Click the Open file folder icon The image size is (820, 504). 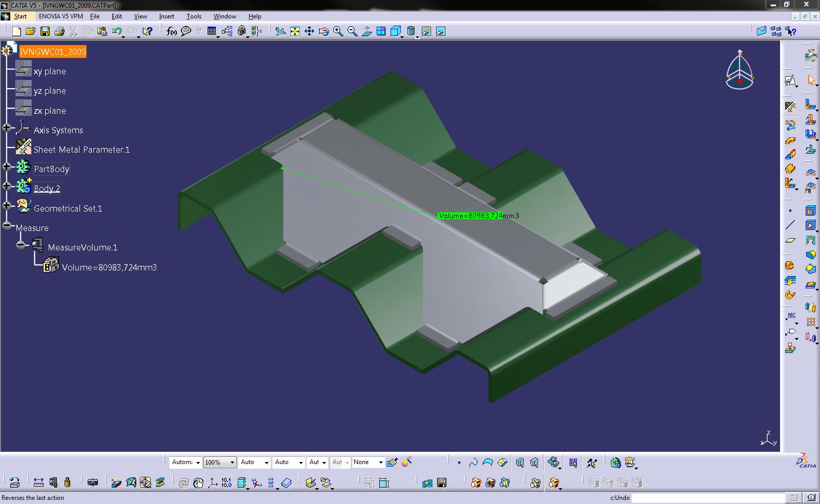point(30,31)
